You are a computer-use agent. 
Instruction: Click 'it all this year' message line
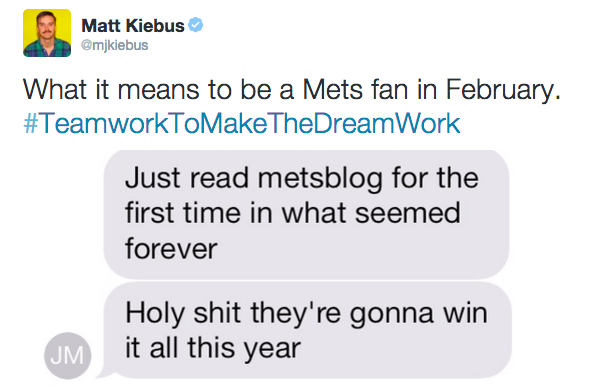click(213, 348)
